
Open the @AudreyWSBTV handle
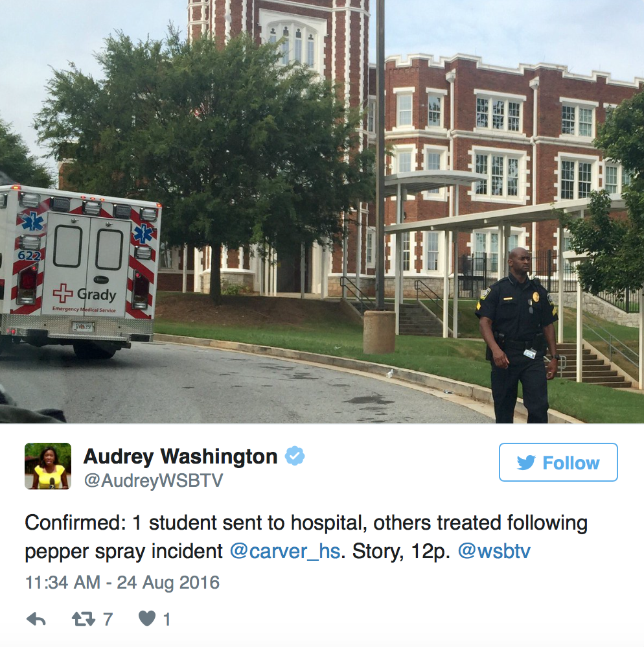[x=154, y=480]
